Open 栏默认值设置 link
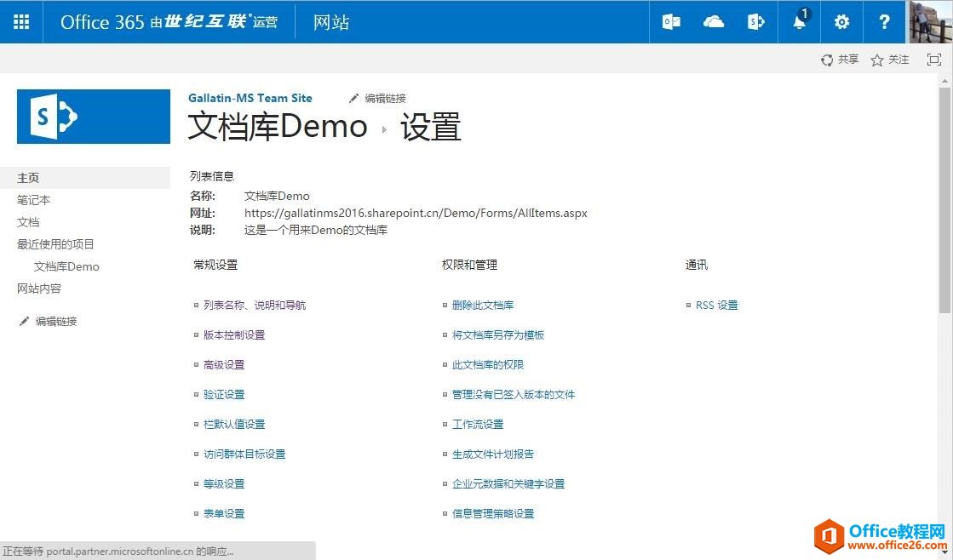Screen dimensions: 953x560 (x=234, y=424)
